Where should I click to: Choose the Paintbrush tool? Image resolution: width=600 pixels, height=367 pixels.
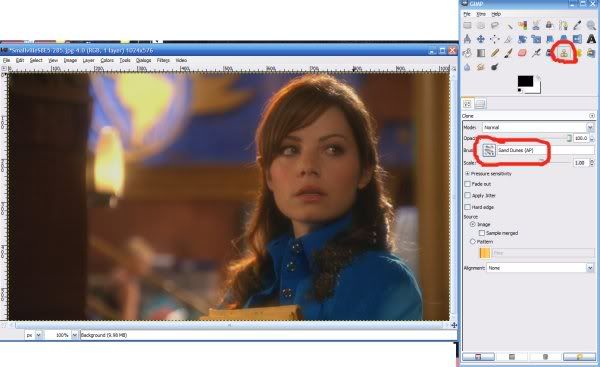click(509, 53)
